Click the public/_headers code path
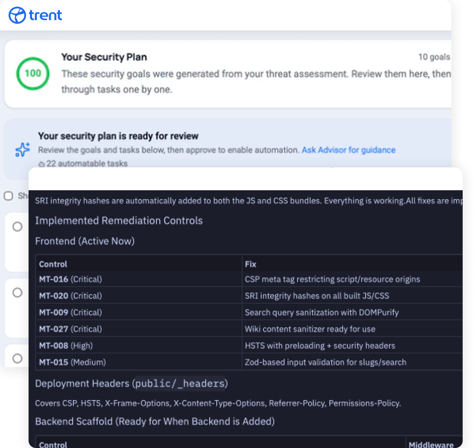Viewport: 476px width, 448px height. [x=180, y=384]
